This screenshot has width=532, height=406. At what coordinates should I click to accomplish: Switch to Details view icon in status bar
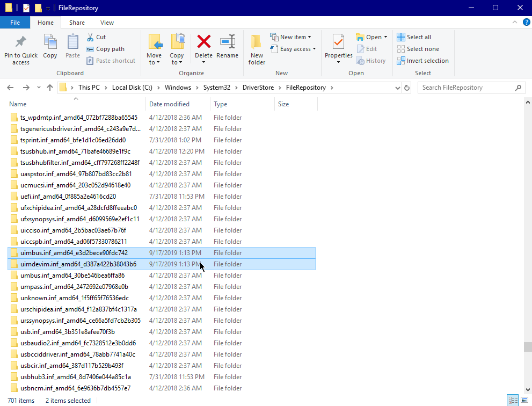click(513, 400)
